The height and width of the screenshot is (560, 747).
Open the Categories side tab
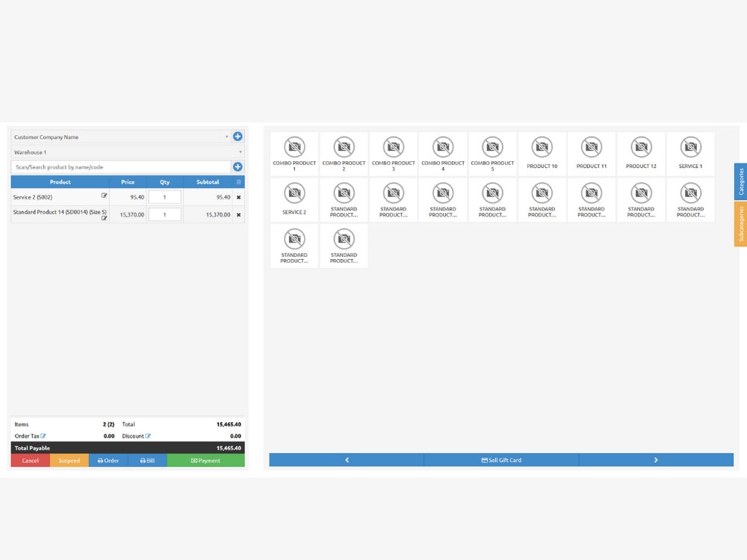(x=741, y=181)
